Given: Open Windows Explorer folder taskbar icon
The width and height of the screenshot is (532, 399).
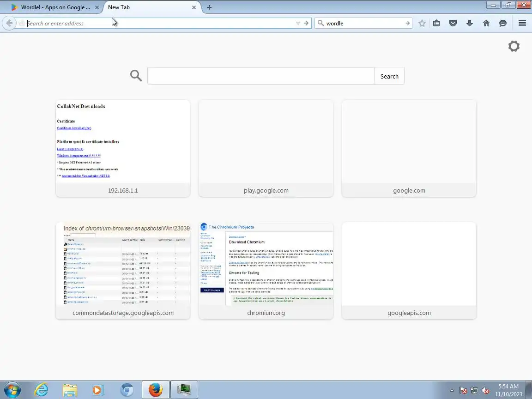Looking at the screenshot, I should [x=70, y=390].
